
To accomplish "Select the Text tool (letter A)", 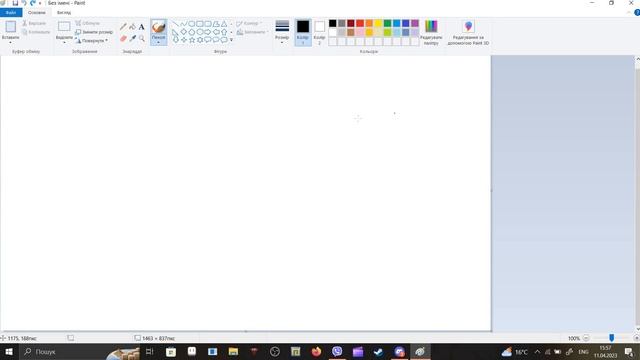I will pos(142,27).
